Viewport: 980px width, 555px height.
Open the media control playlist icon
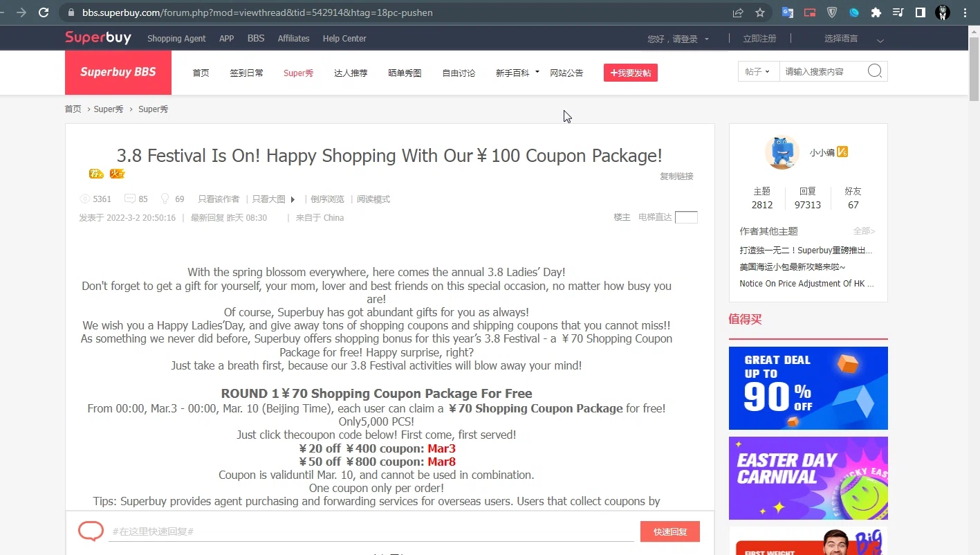[x=898, y=12]
